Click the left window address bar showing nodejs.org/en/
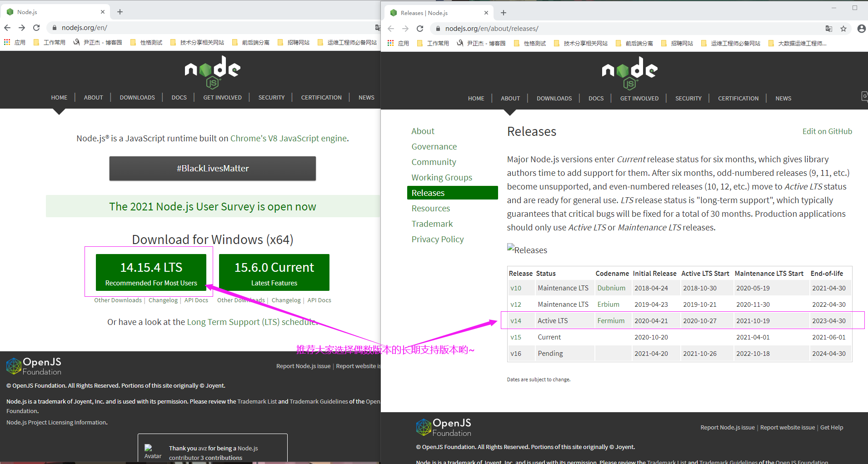This screenshot has width=868, height=464. pyautogui.click(x=212, y=28)
